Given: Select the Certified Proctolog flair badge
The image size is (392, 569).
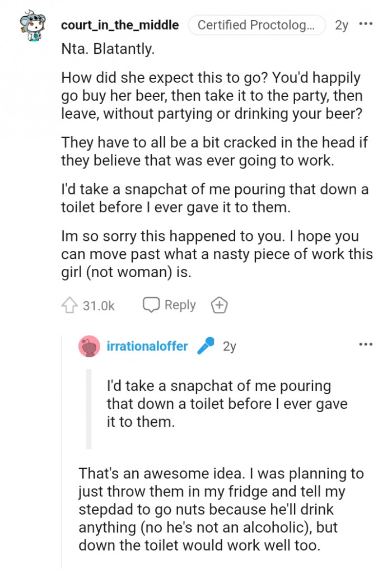Looking at the screenshot, I should (257, 25).
